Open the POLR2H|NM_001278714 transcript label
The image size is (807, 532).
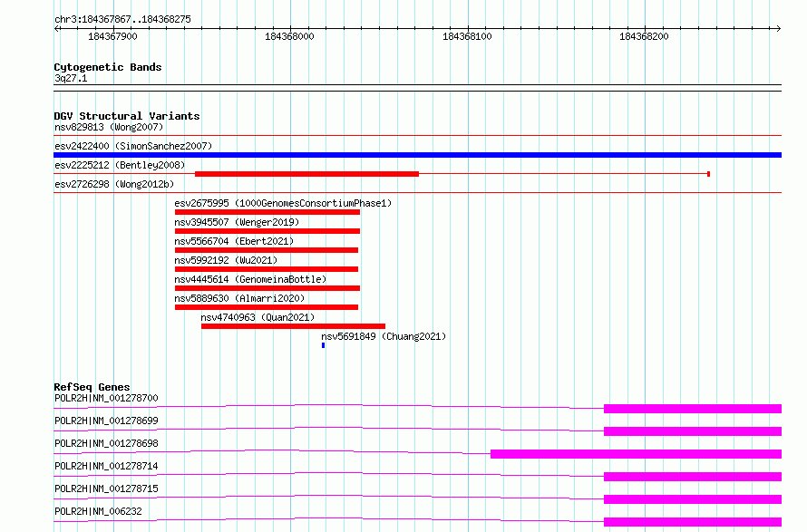(x=106, y=466)
